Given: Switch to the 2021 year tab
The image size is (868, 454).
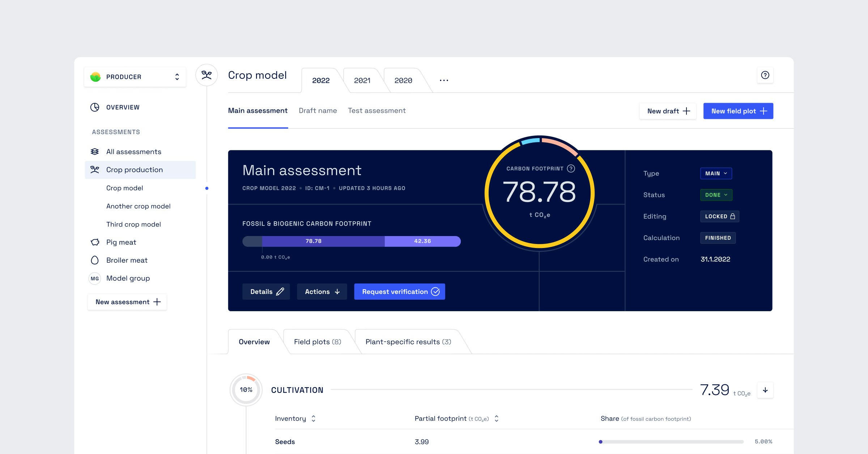Looking at the screenshot, I should pos(362,81).
